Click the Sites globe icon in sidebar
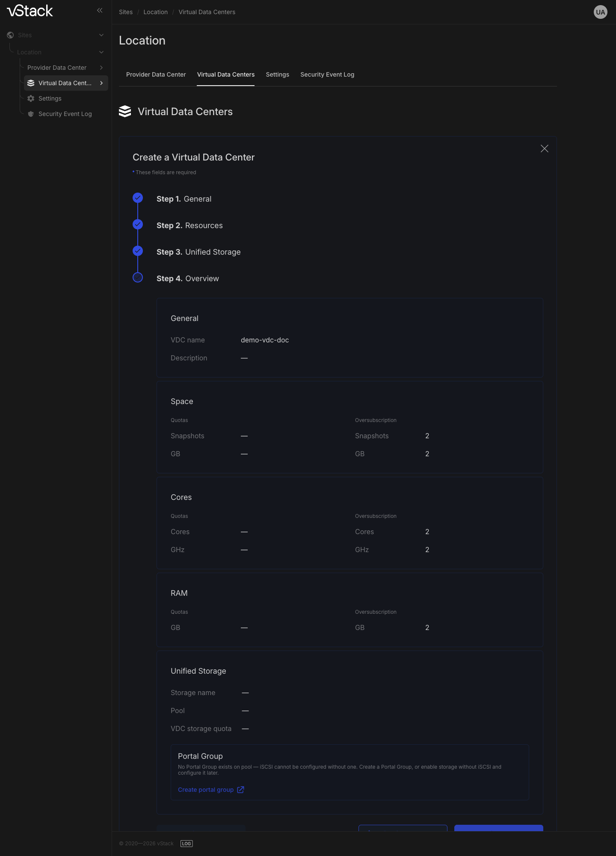The height and width of the screenshot is (856, 616). [10, 35]
